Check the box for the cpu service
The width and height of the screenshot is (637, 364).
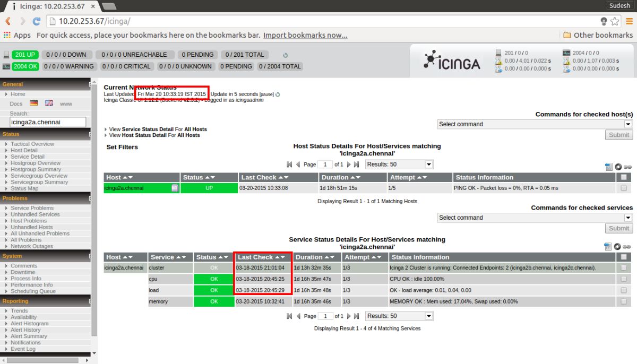[623, 279]
